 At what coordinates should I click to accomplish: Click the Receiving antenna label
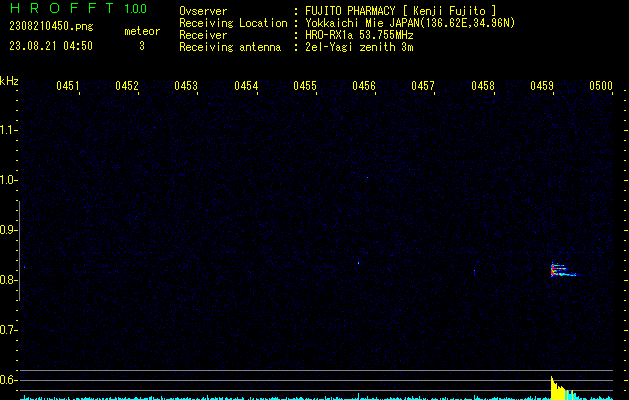point(230,47)
